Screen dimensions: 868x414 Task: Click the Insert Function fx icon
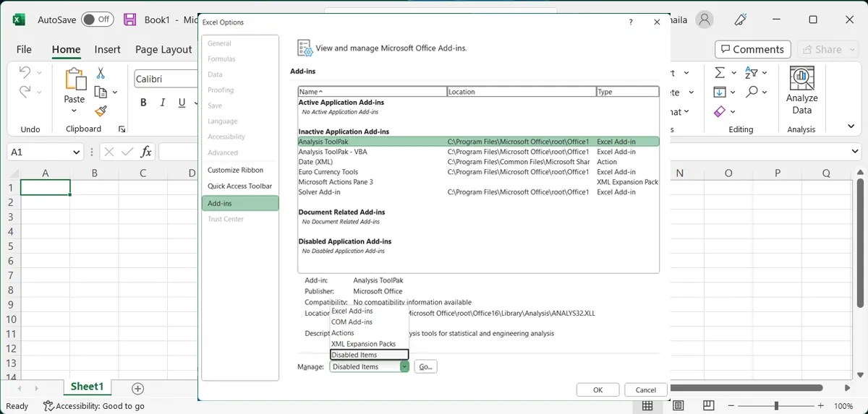click(x=145, y=152)
